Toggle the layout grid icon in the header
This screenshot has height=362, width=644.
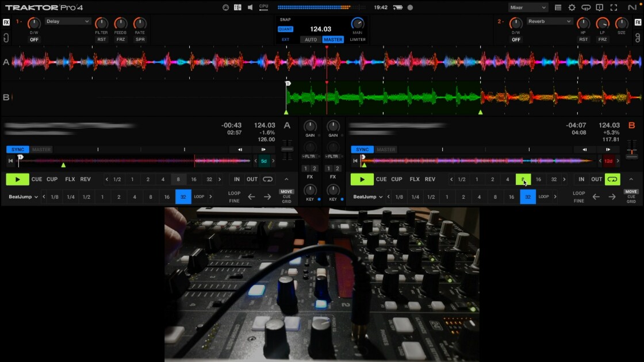pyautogui.click(x=237, y=7)
